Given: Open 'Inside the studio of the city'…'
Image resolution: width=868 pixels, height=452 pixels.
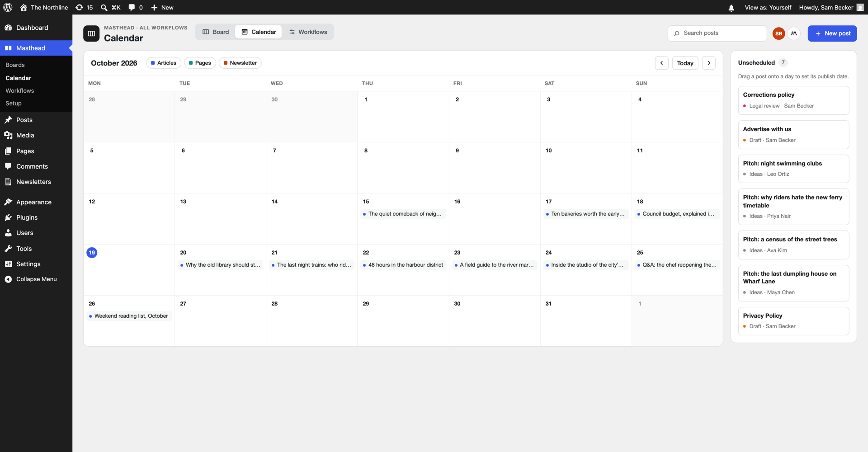Looking at the screenshot, I should point(586,265).
